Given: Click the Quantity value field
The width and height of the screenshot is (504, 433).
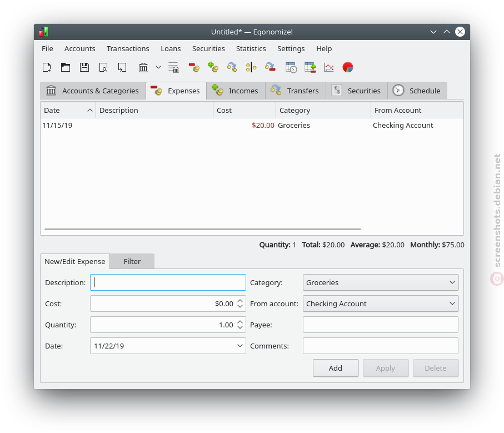Looking at the screenshot, I should [x=163, y=325].
